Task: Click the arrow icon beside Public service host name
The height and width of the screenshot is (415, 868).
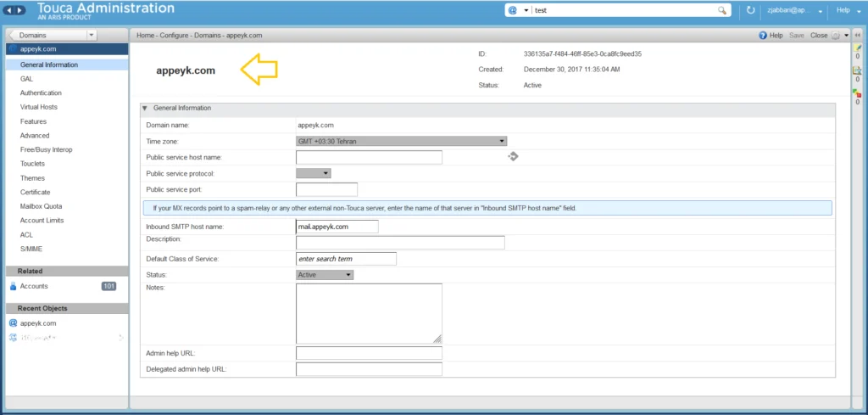Action: (513, 157)
